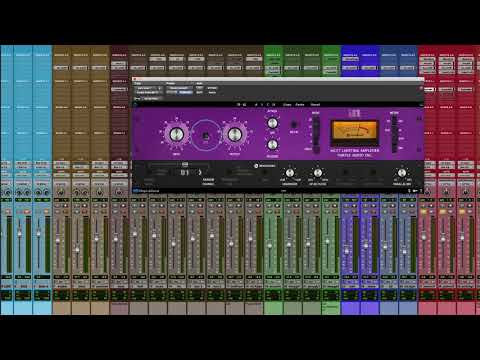Select setting slot A in plugin toolbar

point(256,104)
